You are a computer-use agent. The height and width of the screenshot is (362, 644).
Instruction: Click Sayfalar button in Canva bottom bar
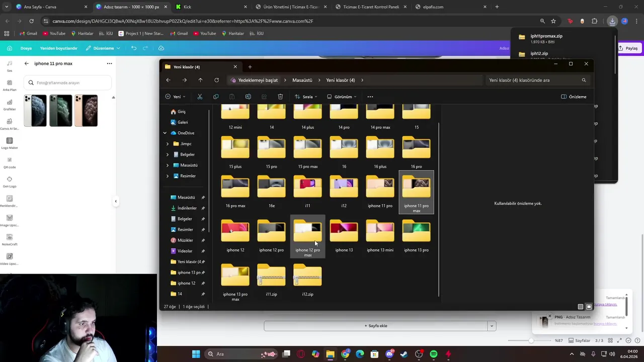pos(579,340)
